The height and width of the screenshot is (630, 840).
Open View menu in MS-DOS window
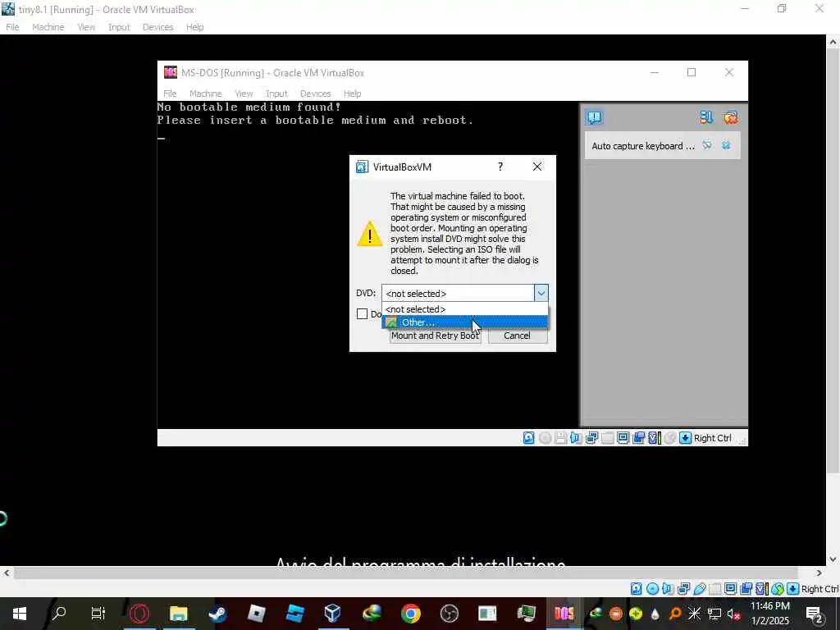point(244,94)
